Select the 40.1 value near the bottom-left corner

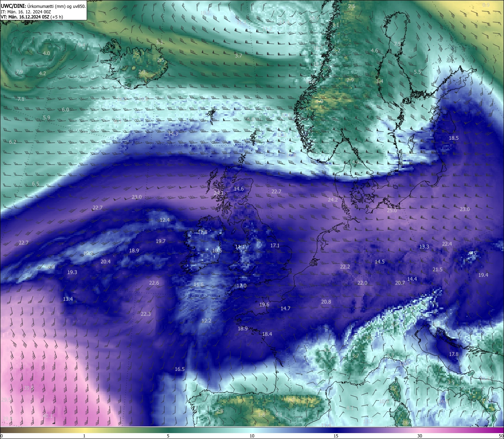click(x=48, y=416)
